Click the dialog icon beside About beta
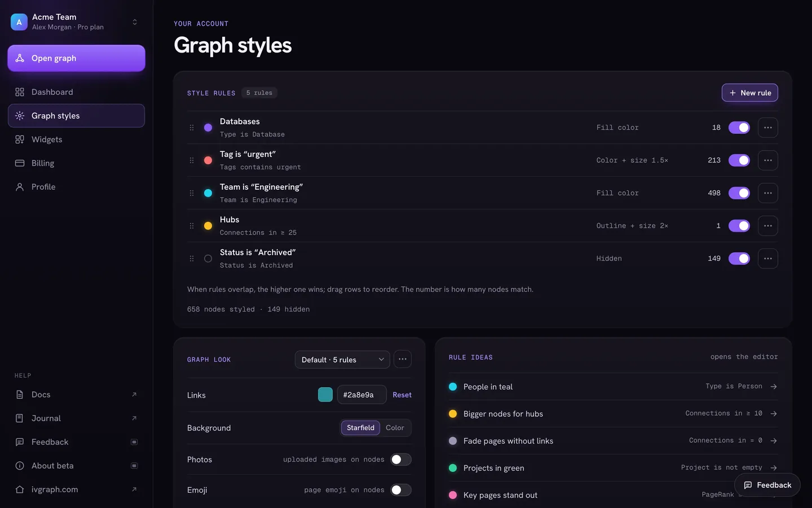812x508 pixels. 134,466
